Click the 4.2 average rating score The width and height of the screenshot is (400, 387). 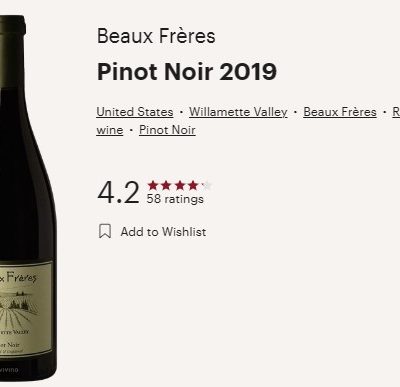tap(118, 192)
